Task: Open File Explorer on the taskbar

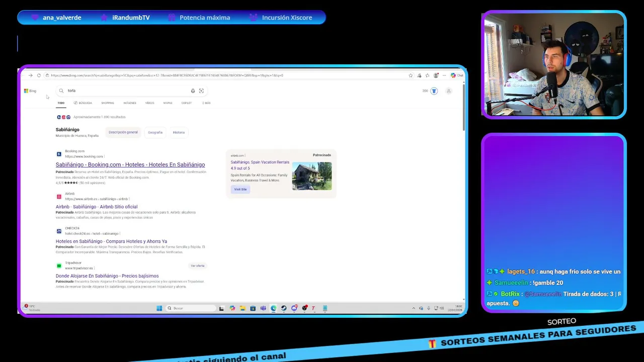Action: 243,308
